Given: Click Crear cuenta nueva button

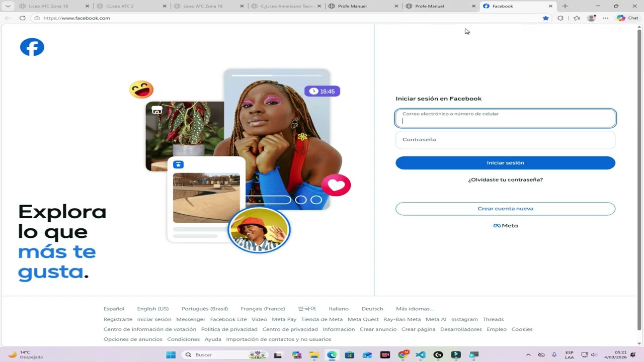Looking at the screenshot, I should pos(505,209).
